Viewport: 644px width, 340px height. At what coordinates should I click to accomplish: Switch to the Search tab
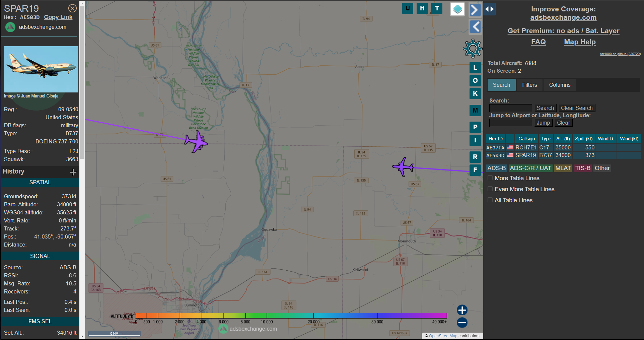(501, 85)
